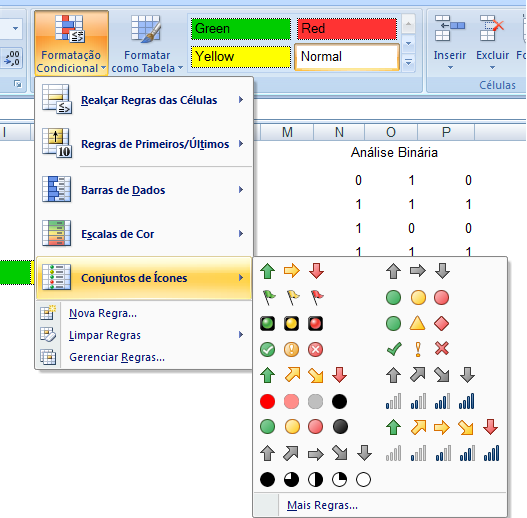Click Gerenciar Regras option
Image resolution: width=527 pixels, height=518 pixels.
click(x=117, y=357)
